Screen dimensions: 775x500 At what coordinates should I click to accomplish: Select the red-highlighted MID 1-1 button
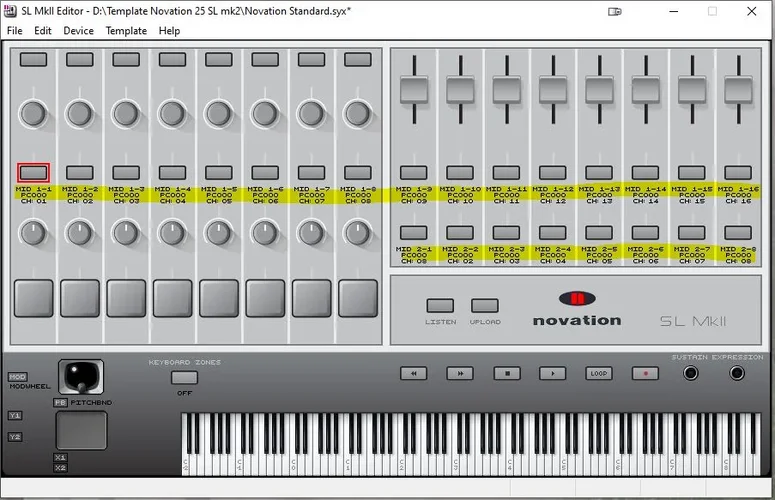coord(33,172)
